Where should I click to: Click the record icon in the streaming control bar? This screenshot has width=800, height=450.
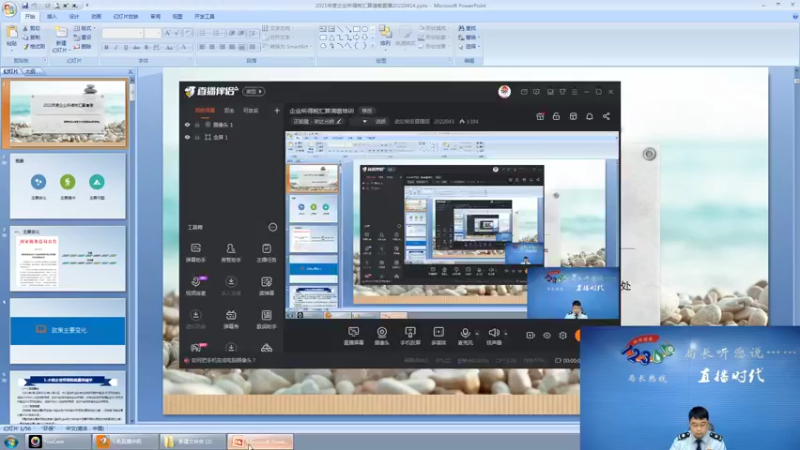531,335
